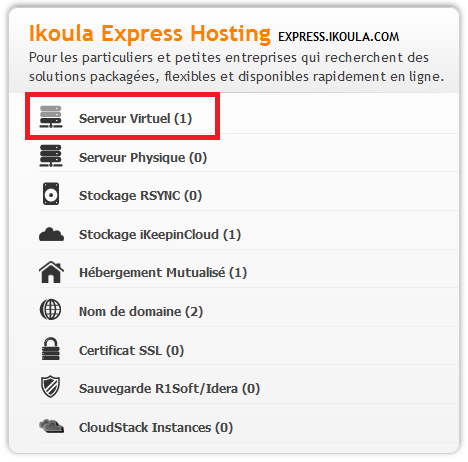468x462 pixels.
Task: Open Sauvegarde R1Soft/Idera (0)
Action: click(169, 389)
